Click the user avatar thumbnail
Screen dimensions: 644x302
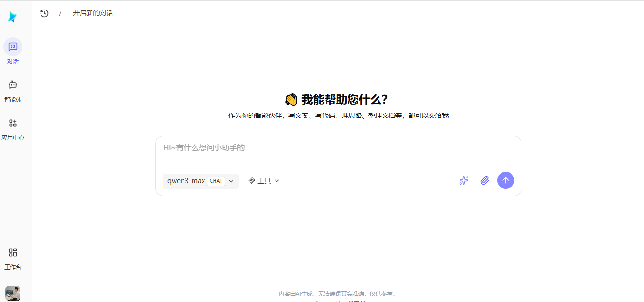[12, 293]
